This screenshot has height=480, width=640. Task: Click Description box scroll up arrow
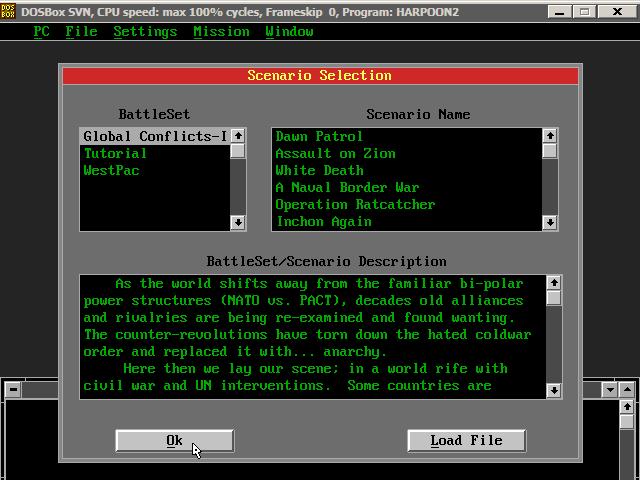(554, 282)
